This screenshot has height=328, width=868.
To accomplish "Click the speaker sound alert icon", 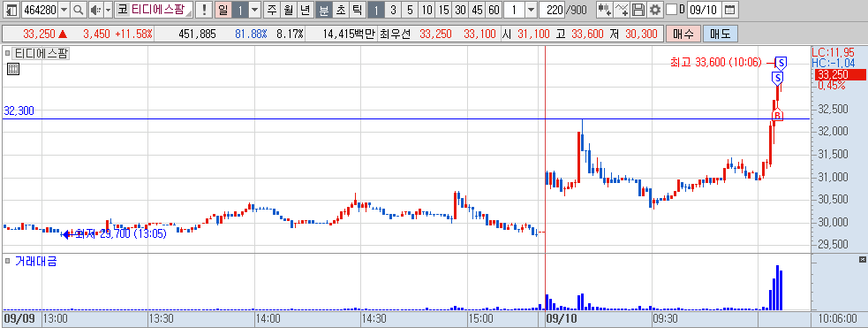I will pos(95,10).
